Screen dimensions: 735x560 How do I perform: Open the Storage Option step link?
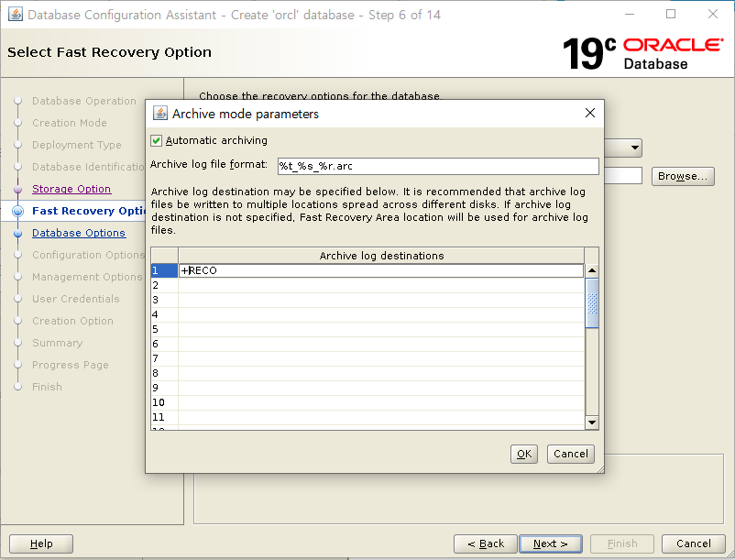click(71, 189)
